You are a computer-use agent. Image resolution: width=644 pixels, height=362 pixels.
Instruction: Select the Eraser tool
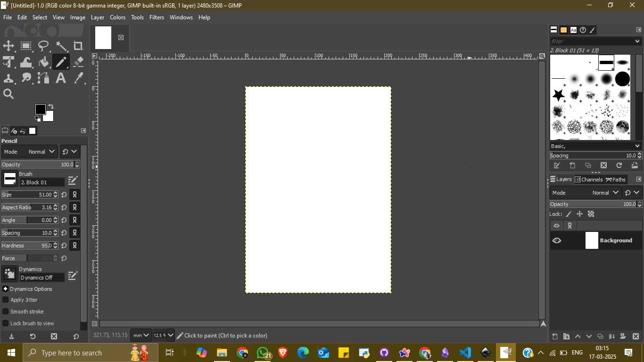[x=78, y=62]
